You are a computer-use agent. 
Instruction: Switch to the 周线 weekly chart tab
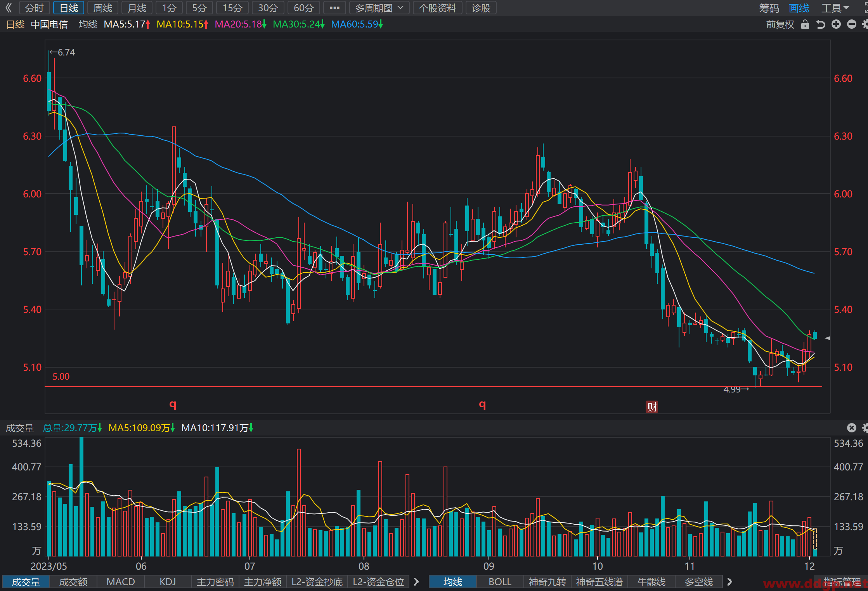pos(103,8)
